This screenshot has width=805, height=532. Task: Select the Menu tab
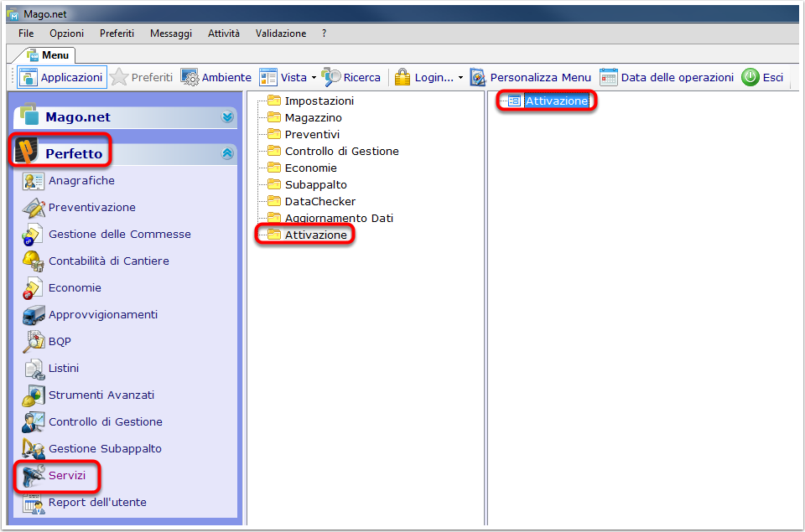coord(49,55)
